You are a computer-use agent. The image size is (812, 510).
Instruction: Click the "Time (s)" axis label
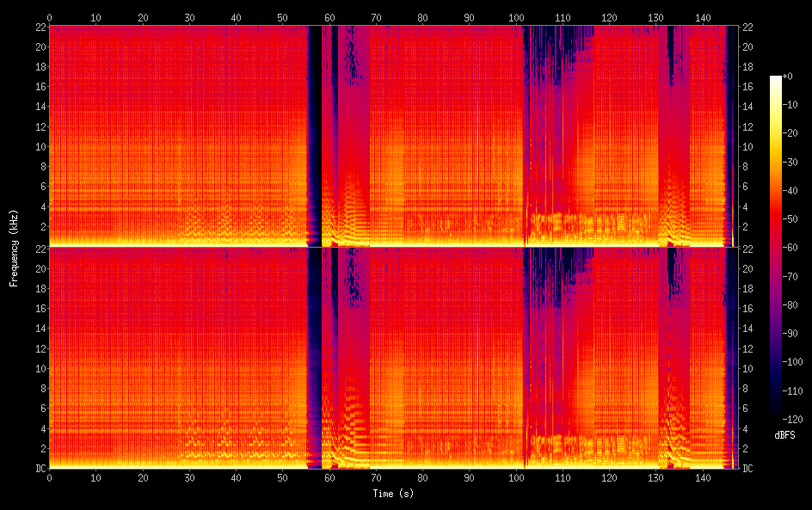click(392, 494)
